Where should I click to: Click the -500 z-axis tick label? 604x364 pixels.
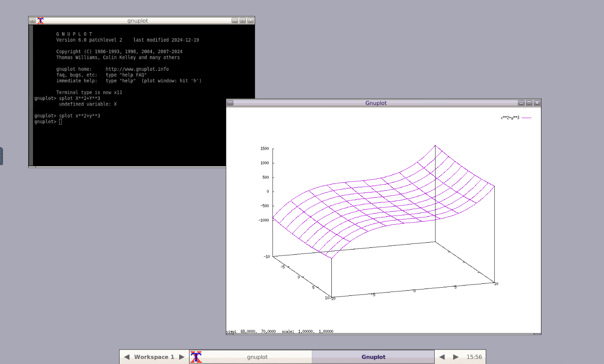264,206
